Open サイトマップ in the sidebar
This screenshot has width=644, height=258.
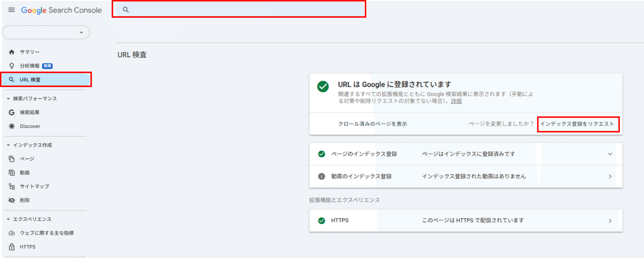coord(34,186)
